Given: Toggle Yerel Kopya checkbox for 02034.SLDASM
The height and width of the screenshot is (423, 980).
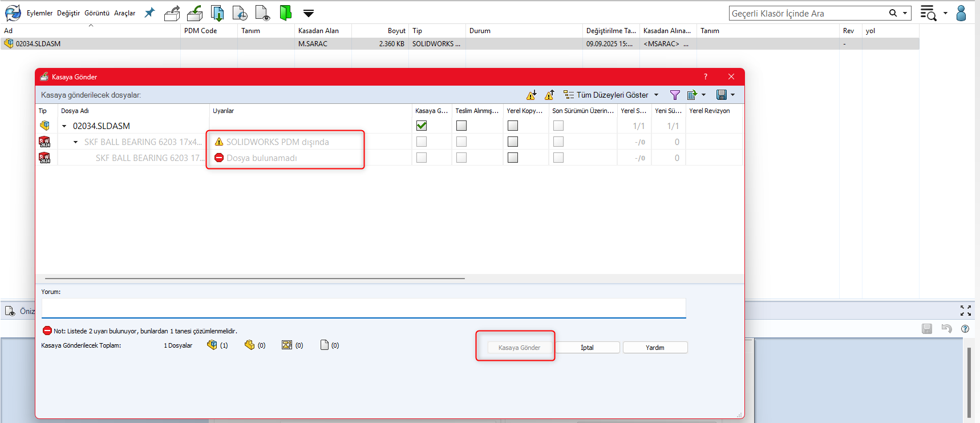Looking at the screenshot, I should [513, 126].
